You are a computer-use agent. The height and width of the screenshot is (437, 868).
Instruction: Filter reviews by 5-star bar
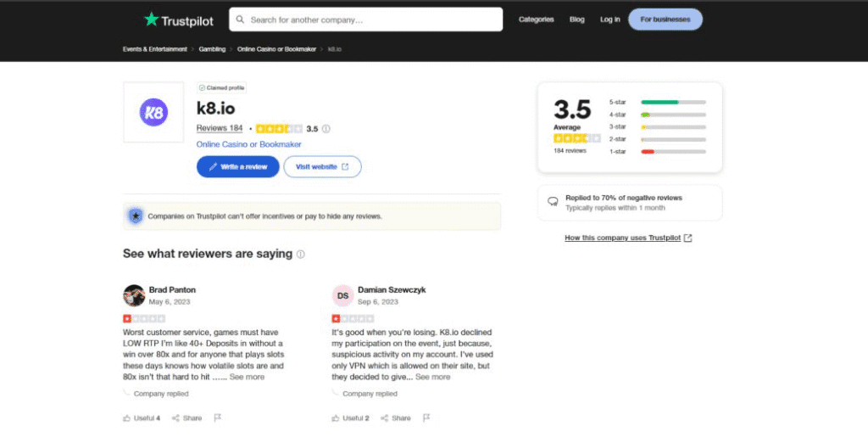click(673, 102)
